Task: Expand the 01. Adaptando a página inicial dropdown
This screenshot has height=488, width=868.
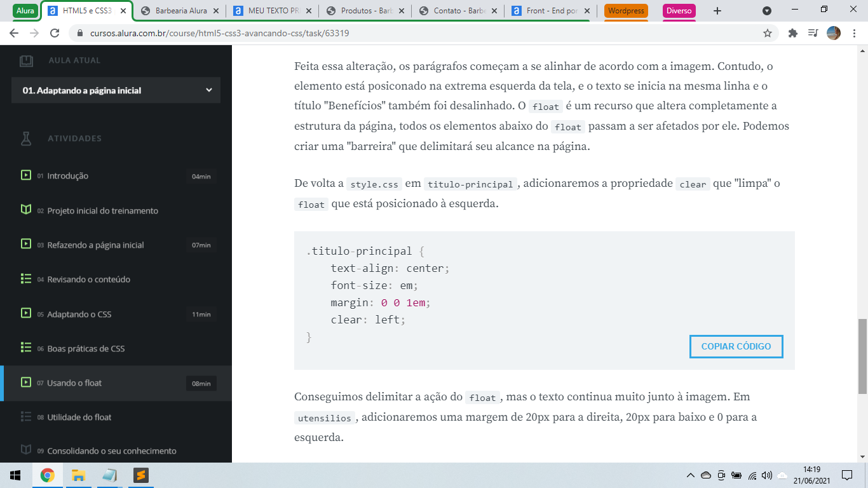Action: click(116, 90)
